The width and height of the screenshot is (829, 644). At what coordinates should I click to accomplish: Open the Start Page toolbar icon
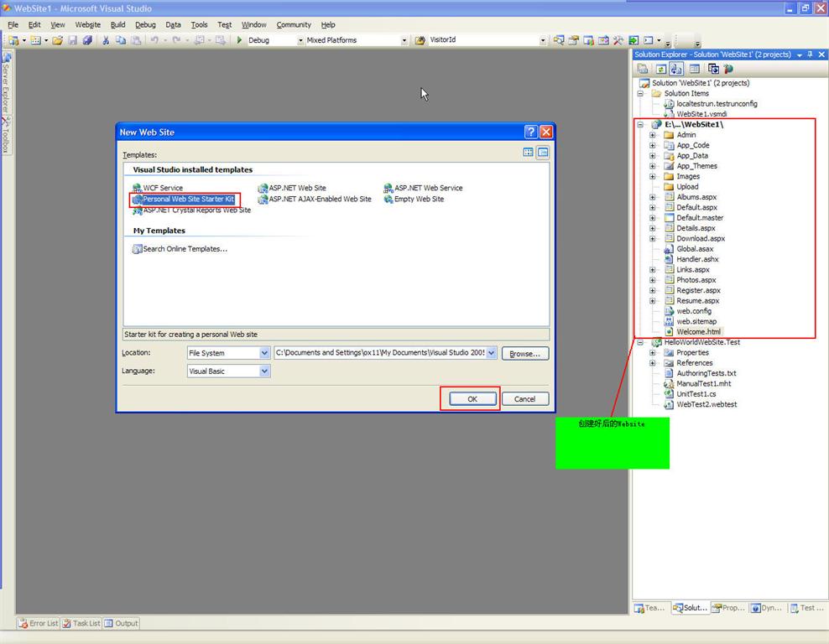(x=633, y=40)
